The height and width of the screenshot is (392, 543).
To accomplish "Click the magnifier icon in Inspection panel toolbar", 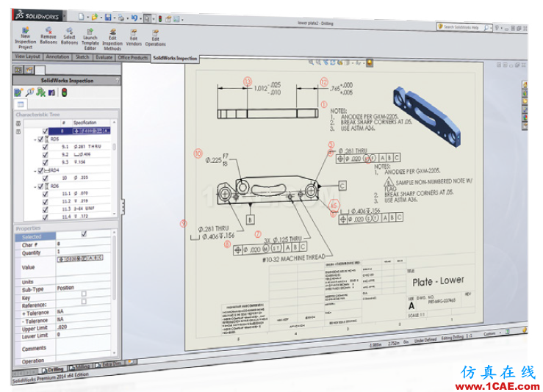I will (x=30, y=92).
